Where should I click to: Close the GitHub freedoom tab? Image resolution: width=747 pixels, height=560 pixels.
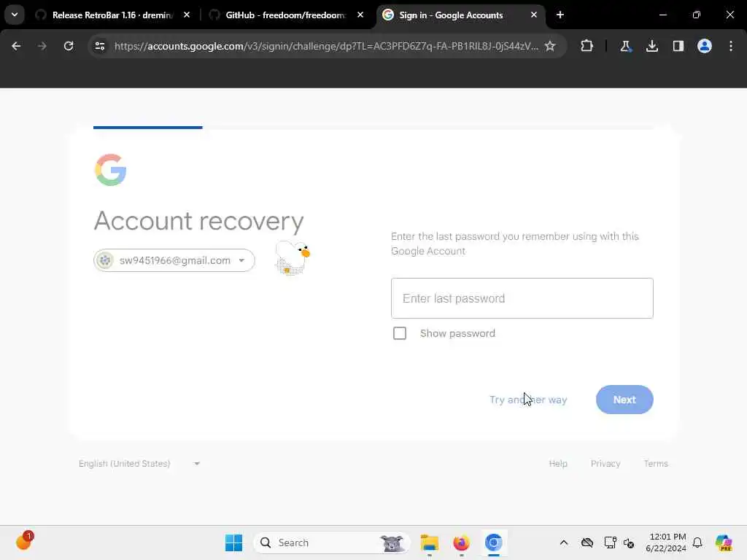point(360,15)
